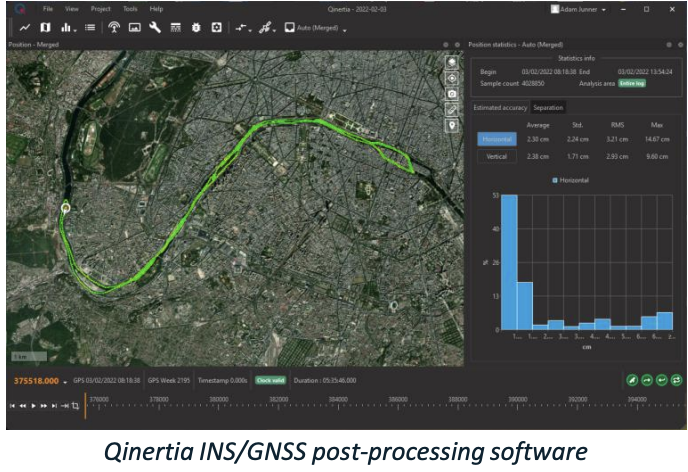Switch to the Estimated accuracy tab
Viewport: 688px width, 472px height.
pyautogui.click(x=500, y=107)
